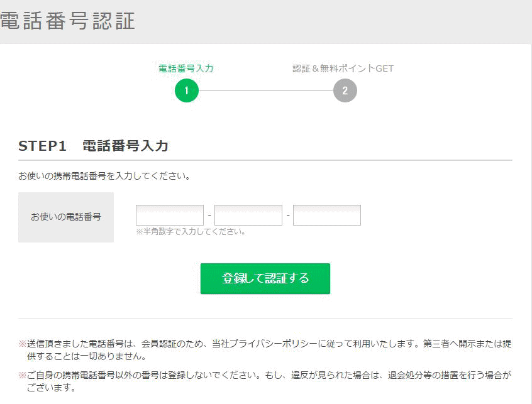Image resolution: width=532 pixels, height=404 pixels.
Task: Focus the first phone number field
Action: (x=170, y=215)
